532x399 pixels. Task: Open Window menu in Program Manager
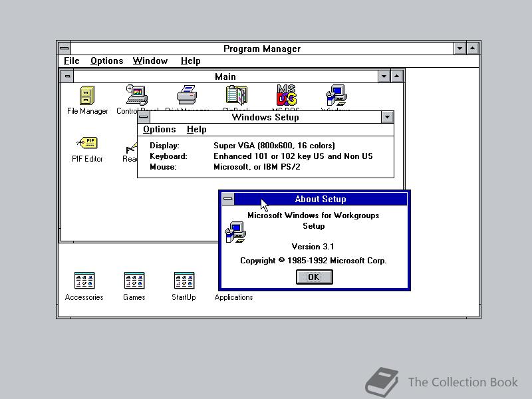pyautogui.click(x=150, y=61)
